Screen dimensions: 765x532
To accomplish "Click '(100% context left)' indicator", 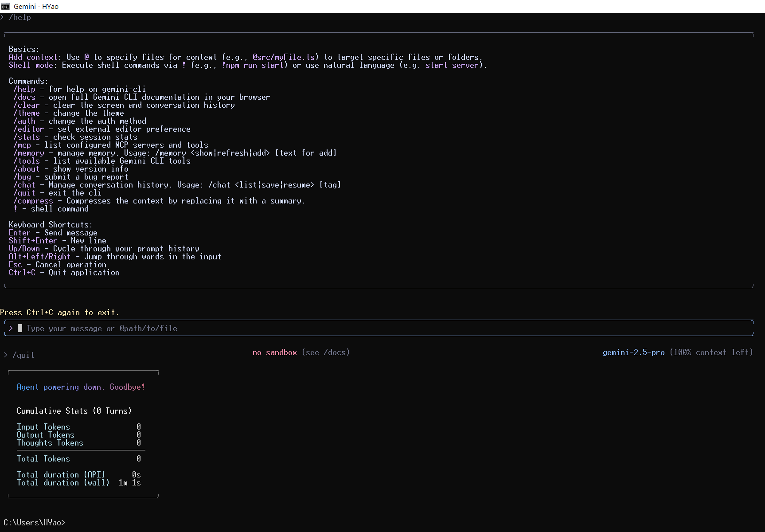I will (711, 352).
